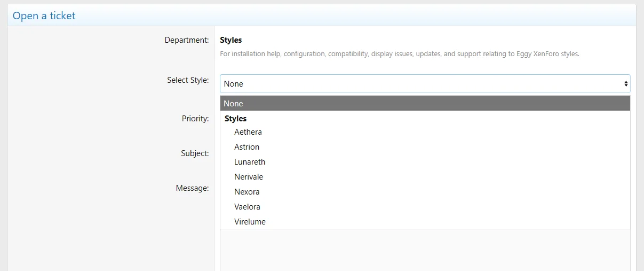Image resolution: width=644 pixels, height=271 pixels.
Task: Select the Nexora style option
Action: (x=425, y=192)
